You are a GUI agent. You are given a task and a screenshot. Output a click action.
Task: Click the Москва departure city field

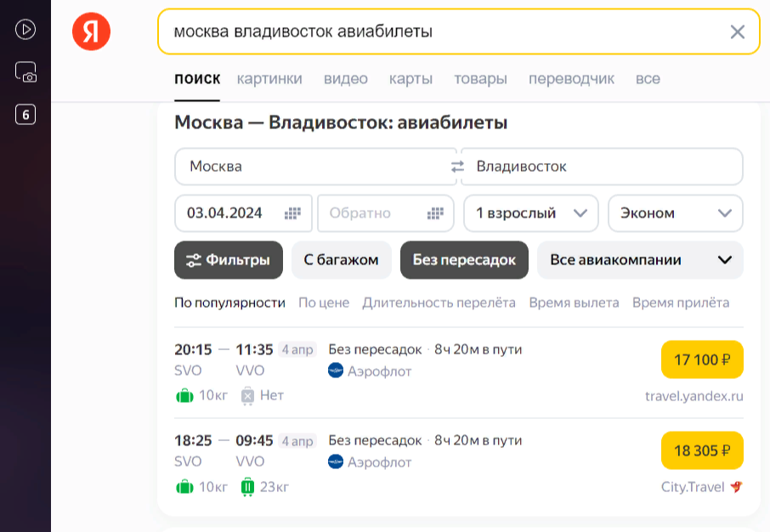pos(316,167)
